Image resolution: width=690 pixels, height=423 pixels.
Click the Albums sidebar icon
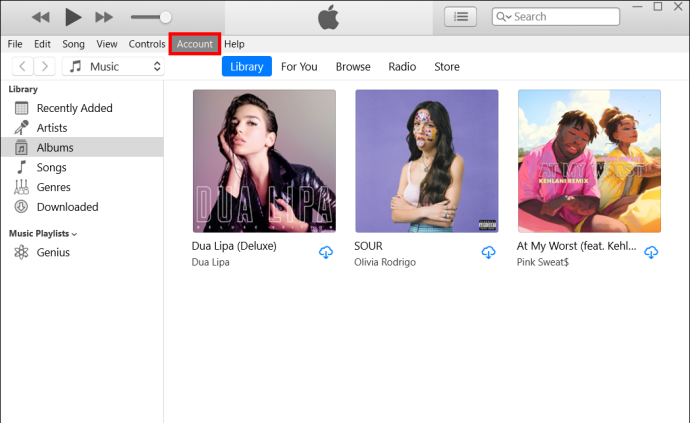click(x=21, y=147)
